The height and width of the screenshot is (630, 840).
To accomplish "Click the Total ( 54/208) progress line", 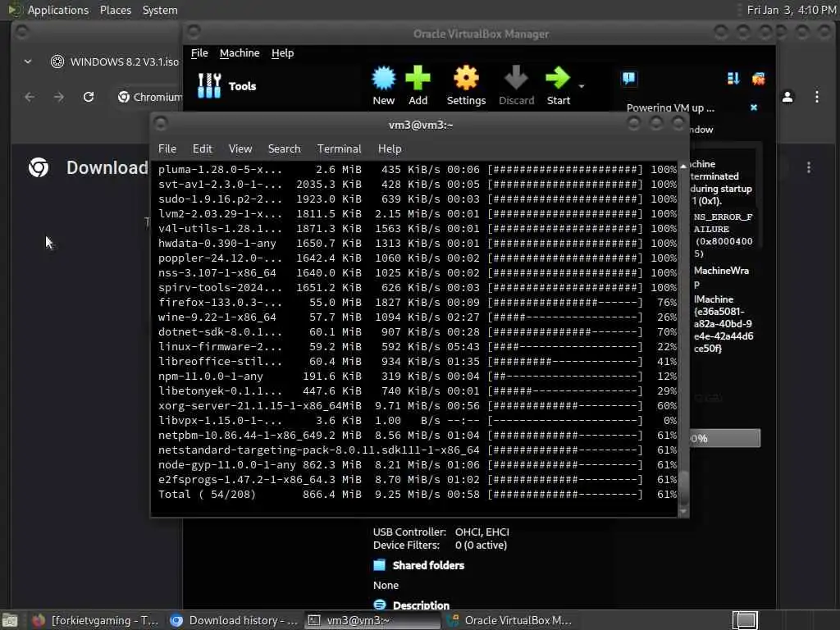I will (x=418, y=495).
